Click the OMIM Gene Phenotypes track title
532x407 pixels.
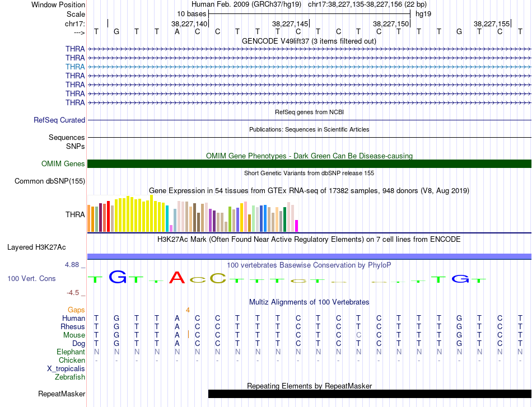309,156
